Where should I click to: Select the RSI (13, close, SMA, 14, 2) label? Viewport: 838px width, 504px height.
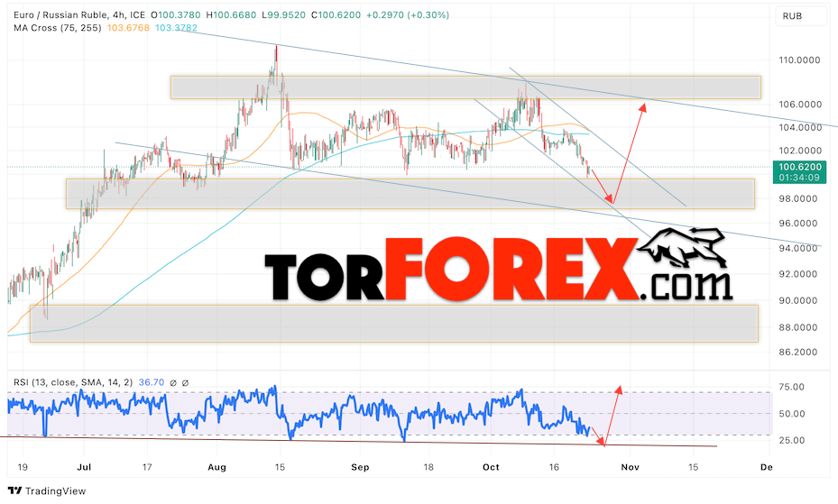73,382
